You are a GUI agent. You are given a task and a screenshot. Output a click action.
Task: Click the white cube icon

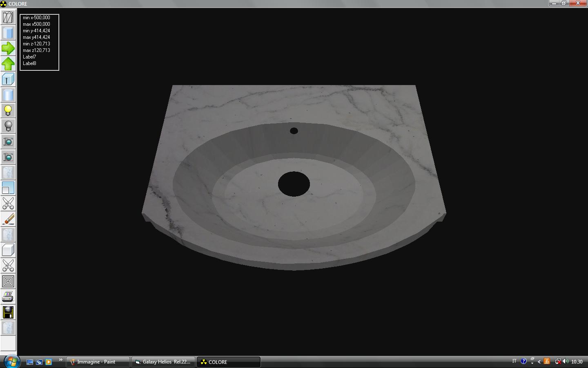(x=8, y=250)
